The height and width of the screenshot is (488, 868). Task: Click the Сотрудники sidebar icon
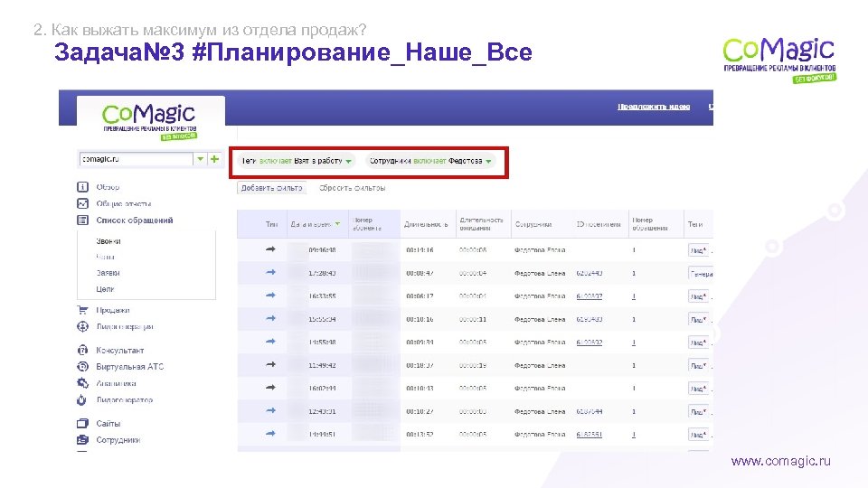[x=82, y=440]
